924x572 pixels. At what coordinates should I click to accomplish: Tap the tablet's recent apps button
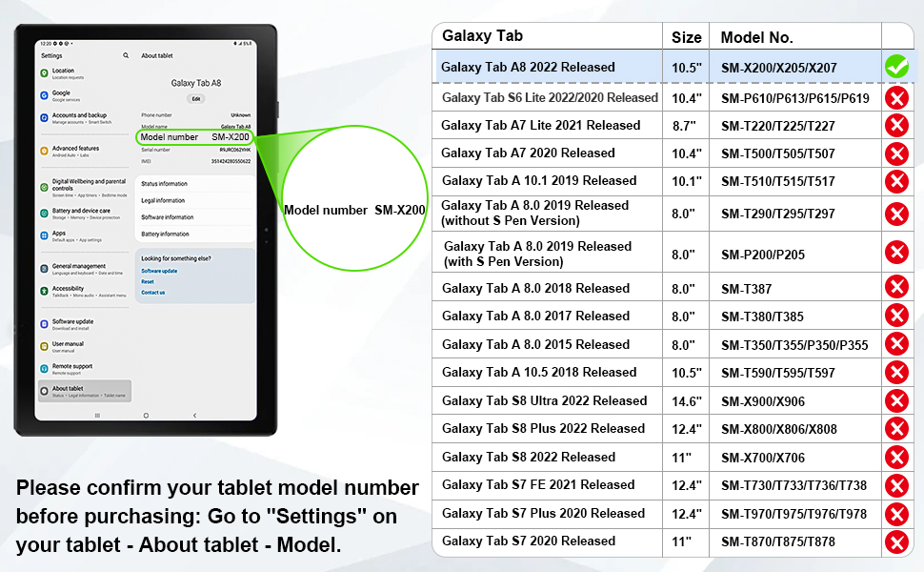point(98,416)
